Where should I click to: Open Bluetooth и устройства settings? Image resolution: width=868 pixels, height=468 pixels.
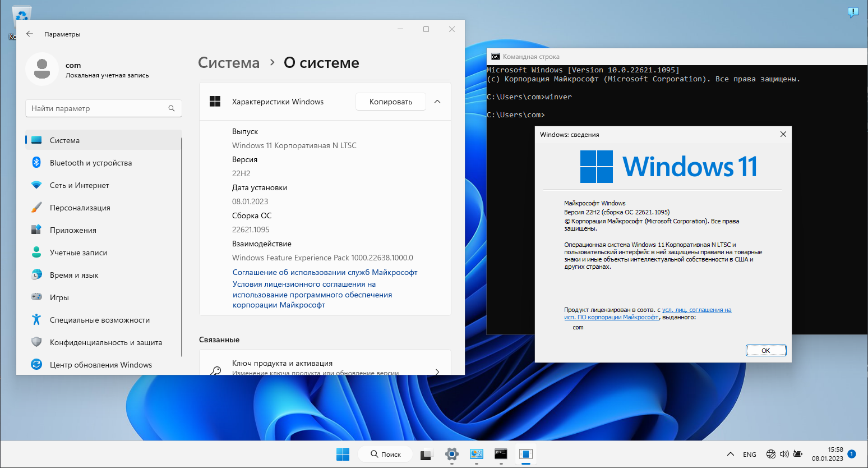[x=104, y=163]
